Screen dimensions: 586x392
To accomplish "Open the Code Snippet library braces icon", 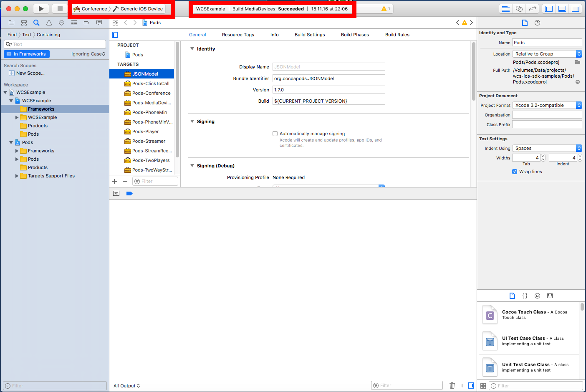I will 525,296.
